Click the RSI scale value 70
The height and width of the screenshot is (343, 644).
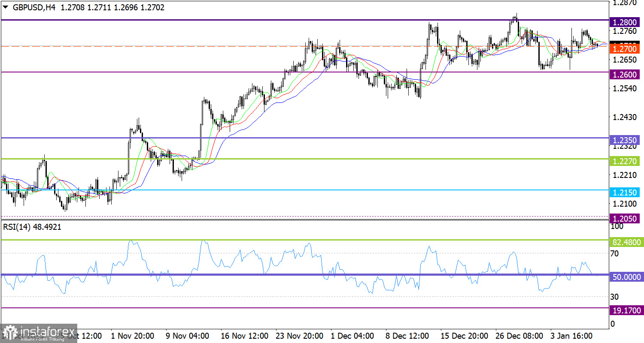(615, 253)
